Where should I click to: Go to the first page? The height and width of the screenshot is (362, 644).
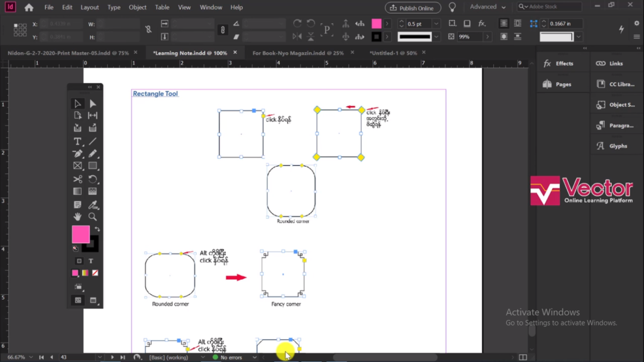pyautogui.click(x=42, y=358)
